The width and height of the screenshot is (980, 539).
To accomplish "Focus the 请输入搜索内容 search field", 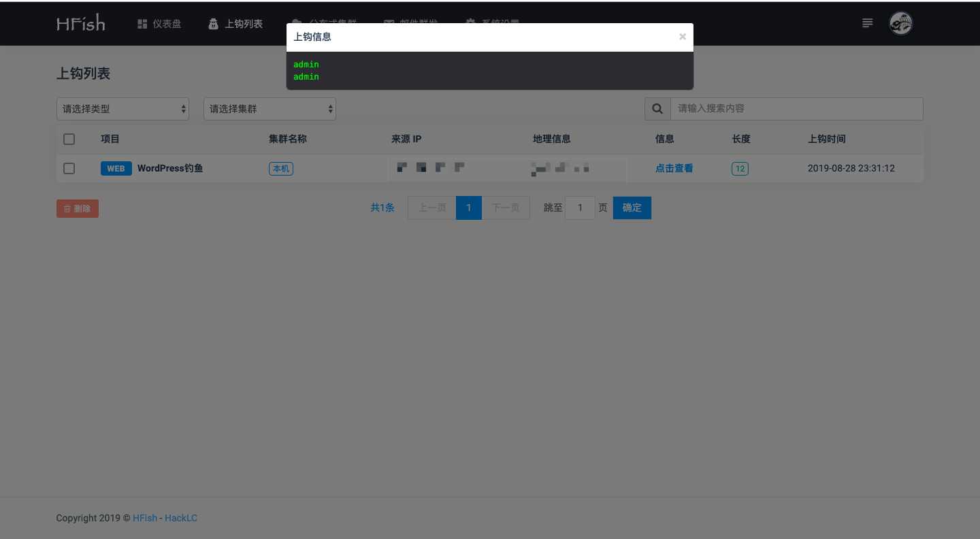I will coord(796,109).
